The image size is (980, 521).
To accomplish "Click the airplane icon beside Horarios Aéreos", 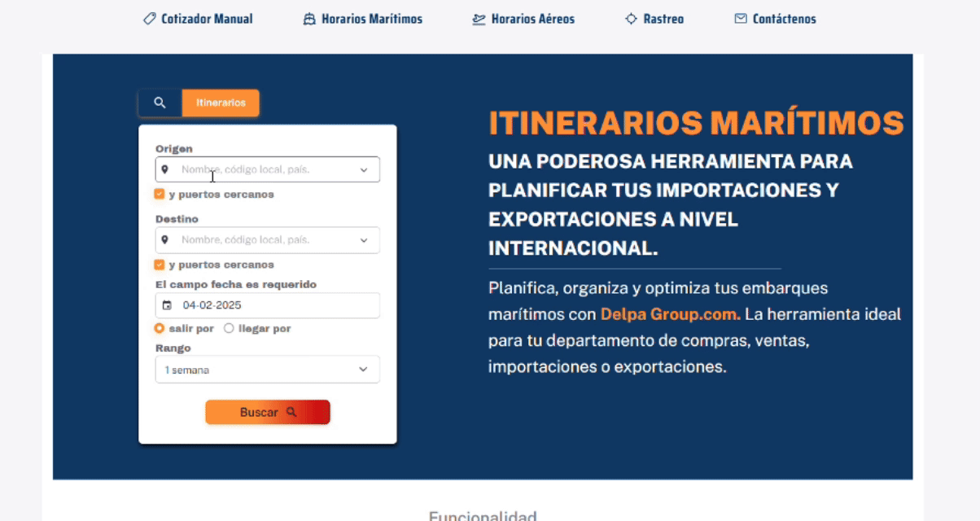I will click(x=479, y=19).
